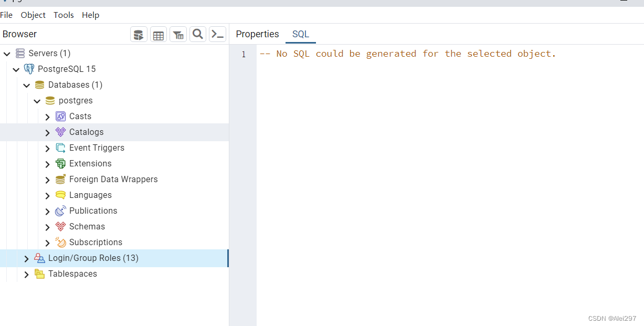Open the File menu
The width and height of the screenshot is (644, 326).
click(6, 15)
